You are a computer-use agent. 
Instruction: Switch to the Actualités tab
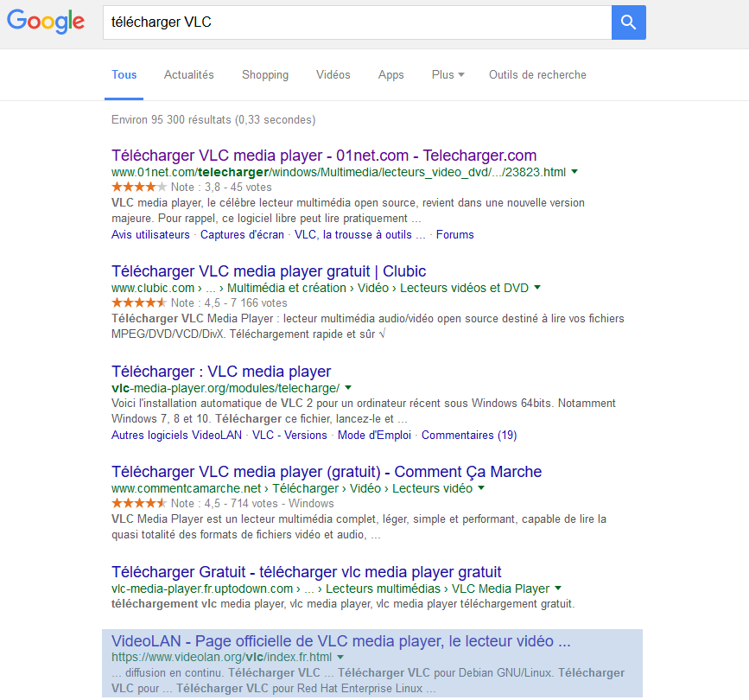189,75
